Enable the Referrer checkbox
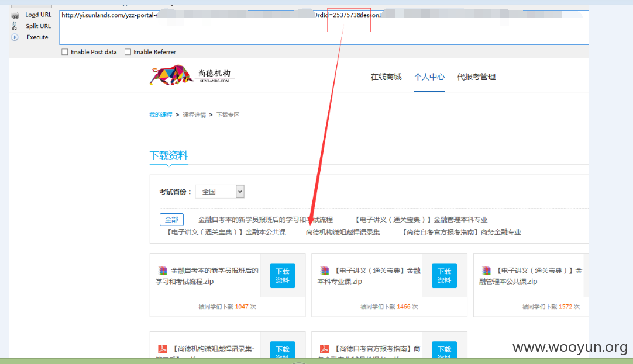Viewport: 633px width, 364px height. (x=128, y=51)
